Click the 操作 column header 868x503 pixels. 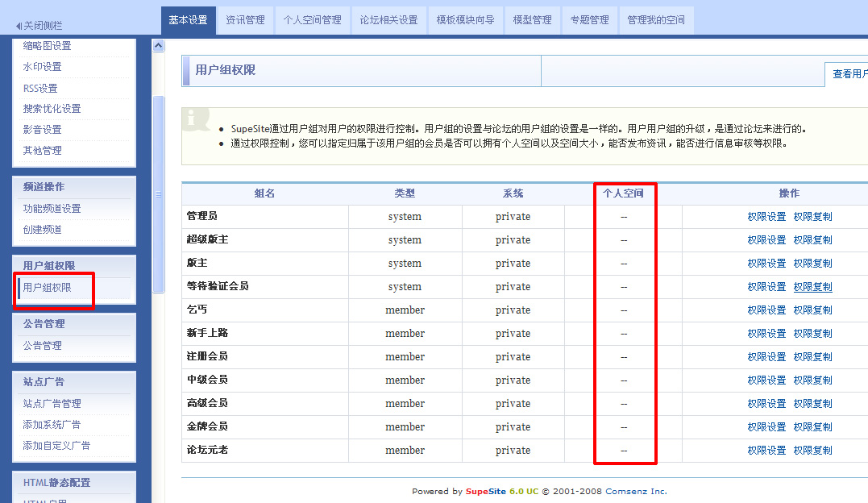point(789,193)
